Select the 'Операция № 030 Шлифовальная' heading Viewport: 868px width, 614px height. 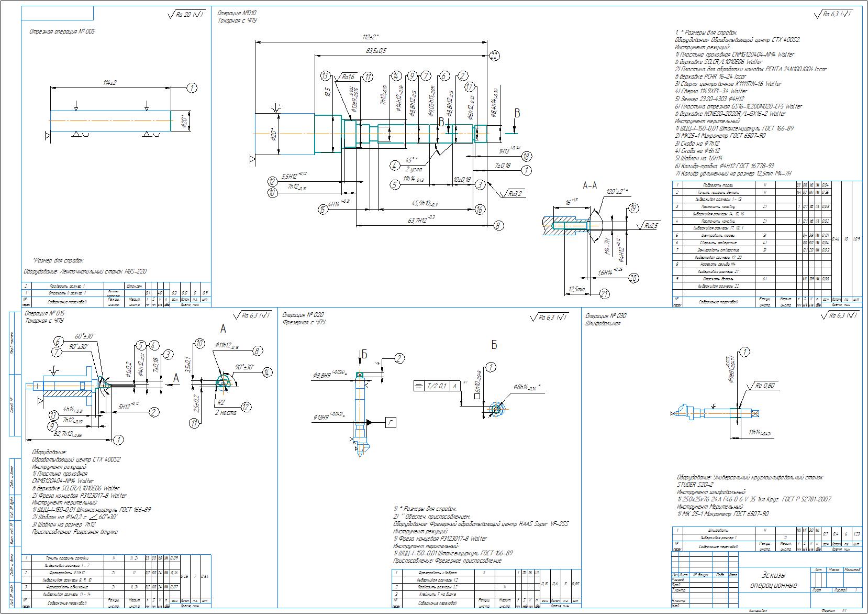tap(606, 320)
